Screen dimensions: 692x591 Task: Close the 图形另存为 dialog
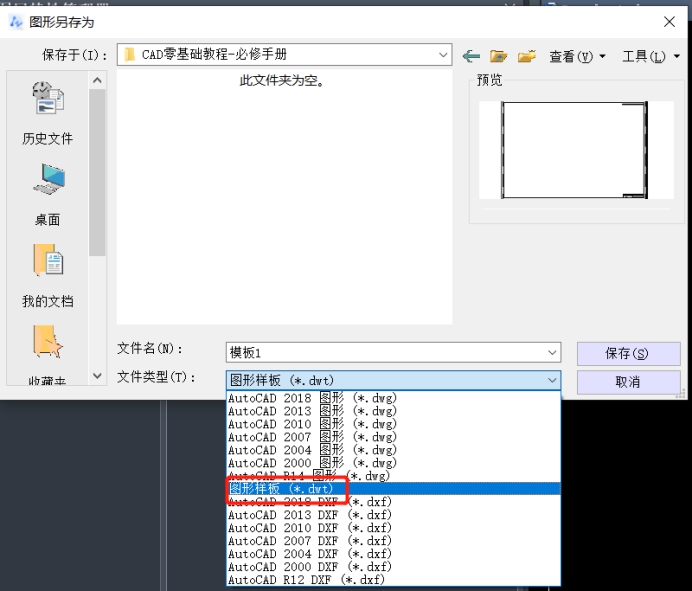coord(669,21)
